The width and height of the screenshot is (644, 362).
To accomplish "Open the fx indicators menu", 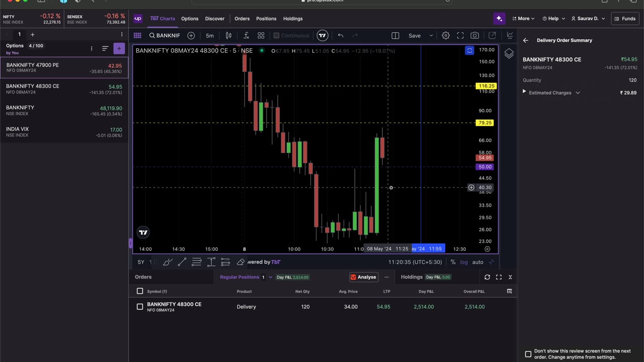I will 246,36.
